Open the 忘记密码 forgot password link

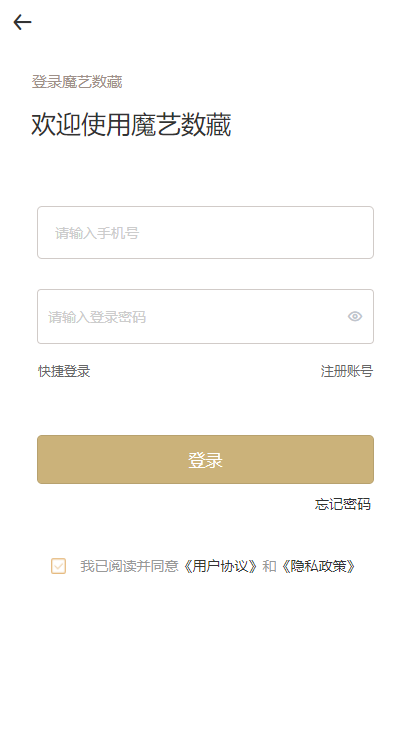(x=342, y=504)
